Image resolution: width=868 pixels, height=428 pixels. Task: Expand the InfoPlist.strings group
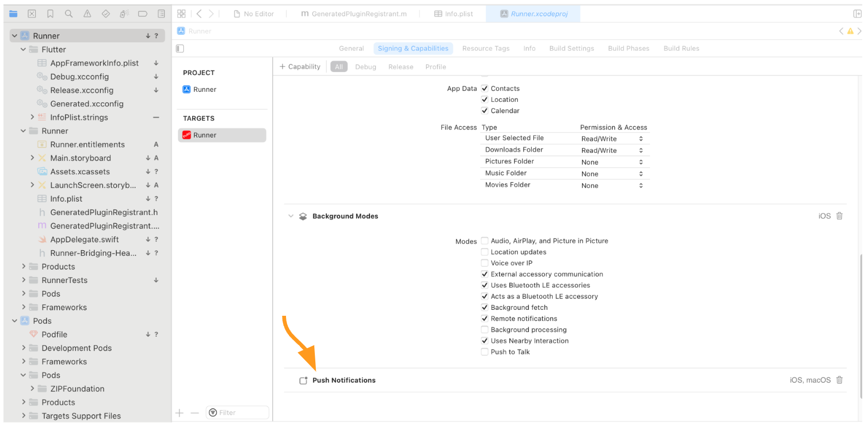pos(32,117)
